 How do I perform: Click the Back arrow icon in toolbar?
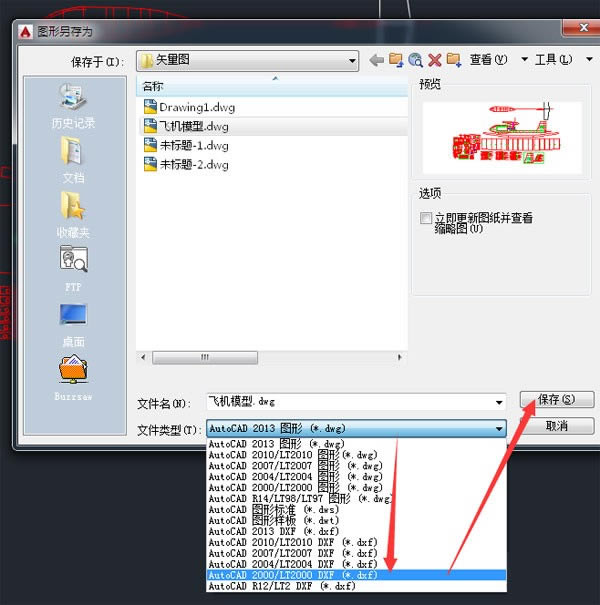click(377, 60)
